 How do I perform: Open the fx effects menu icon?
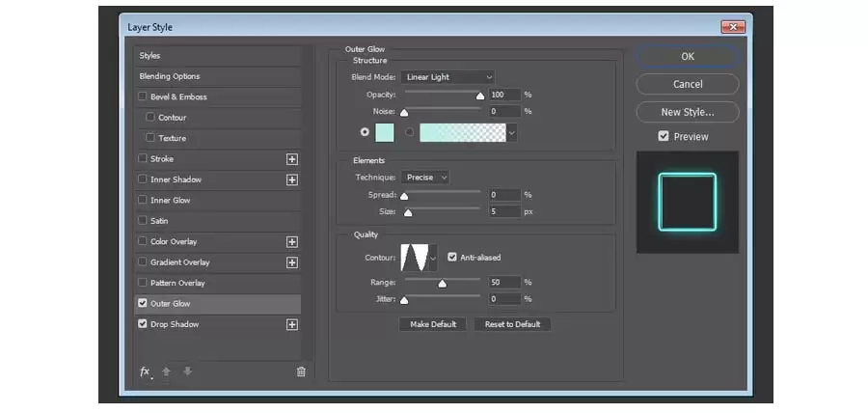(x=145, y=372)
